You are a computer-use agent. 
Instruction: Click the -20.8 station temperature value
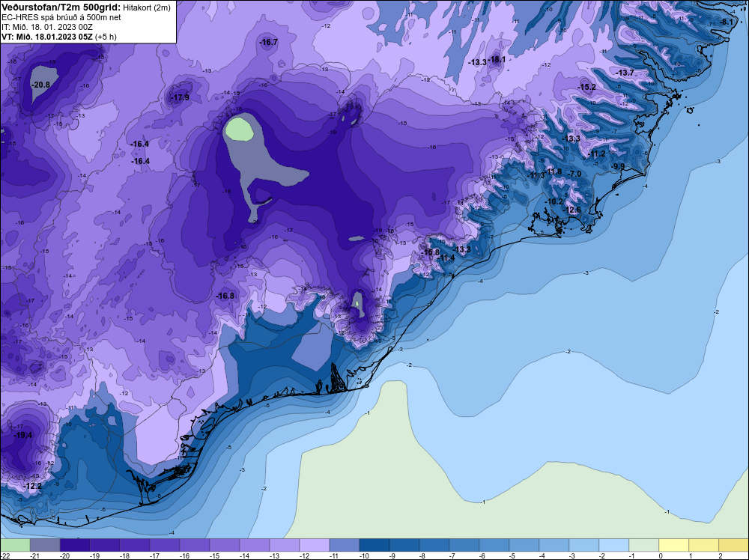point(40,85)
